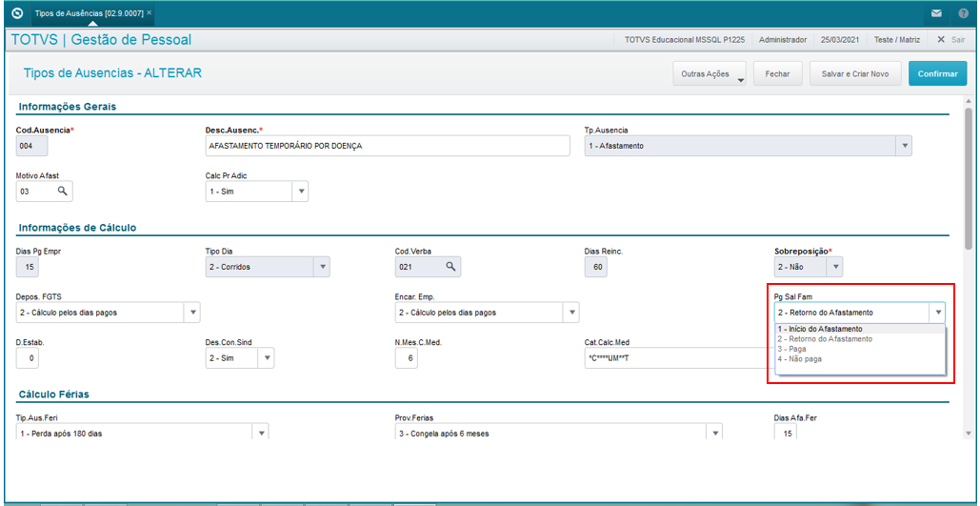Select option 4 - Não paga
Viewport: 980px width, 506px height.
tap(860, 359)
